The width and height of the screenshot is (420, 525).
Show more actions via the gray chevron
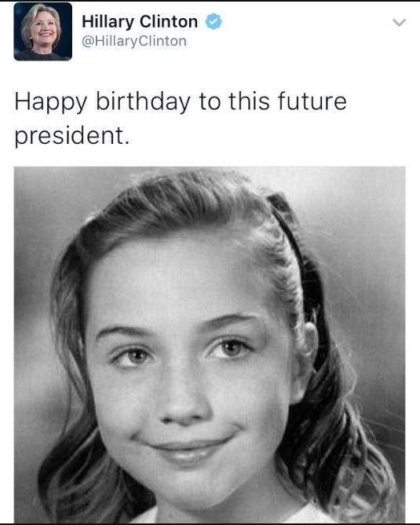pos(399,23)
